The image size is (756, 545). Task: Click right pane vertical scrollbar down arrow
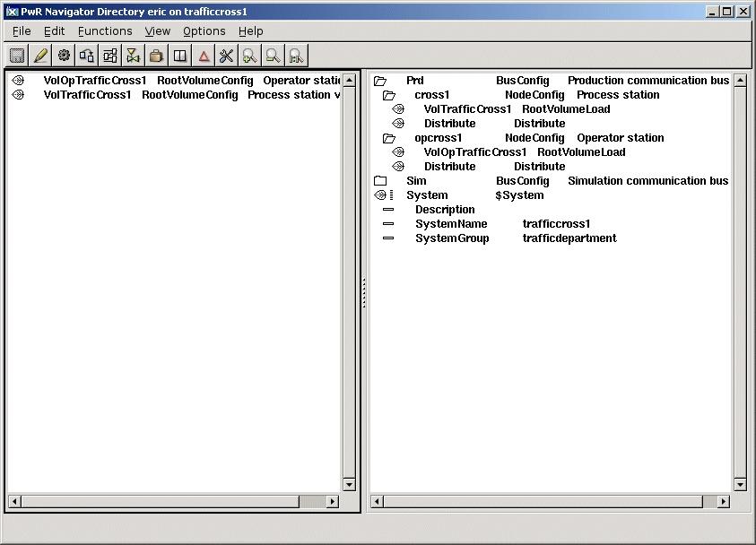(740, 484)
